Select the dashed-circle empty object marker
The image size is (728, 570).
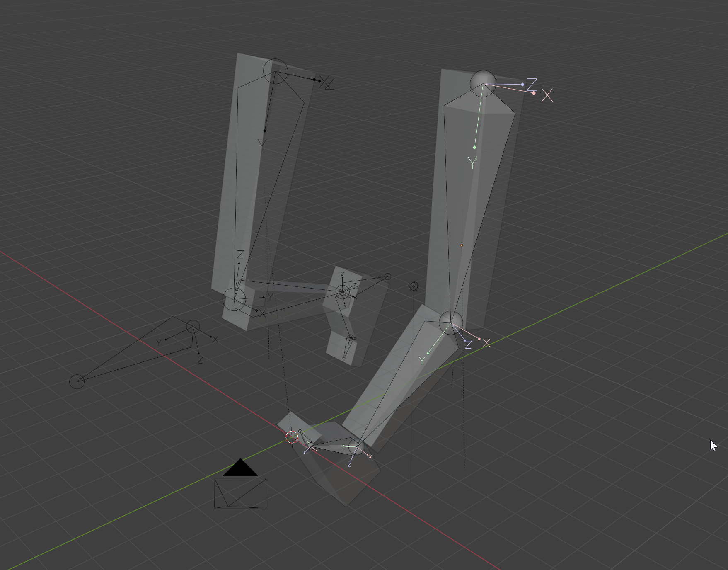[414, 286]
